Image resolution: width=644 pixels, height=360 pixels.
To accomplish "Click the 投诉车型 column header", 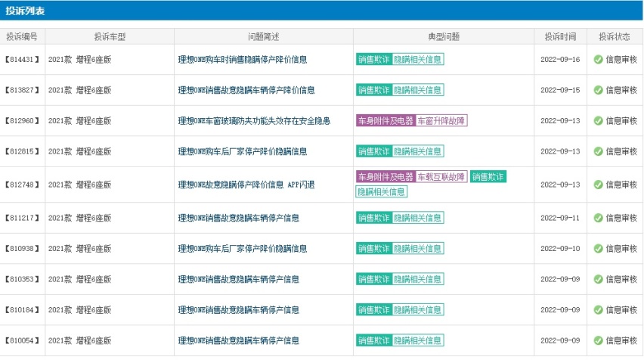I will pos(110,37).
